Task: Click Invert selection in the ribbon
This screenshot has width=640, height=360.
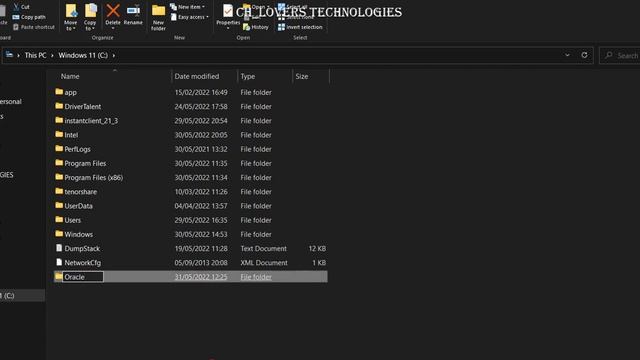Action: coord(300,27)
